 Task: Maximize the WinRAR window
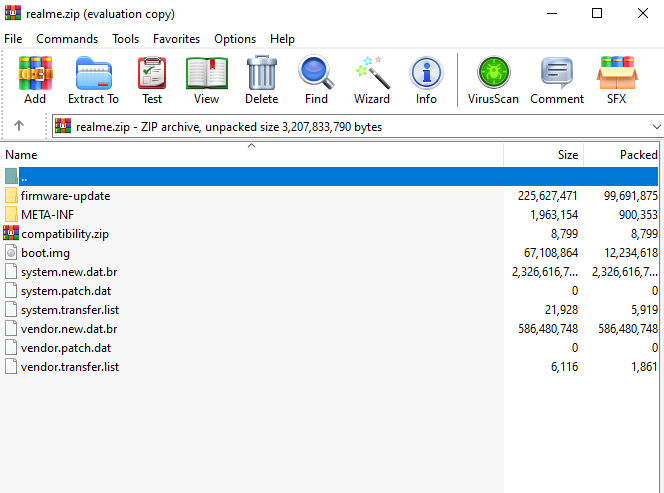597,13
